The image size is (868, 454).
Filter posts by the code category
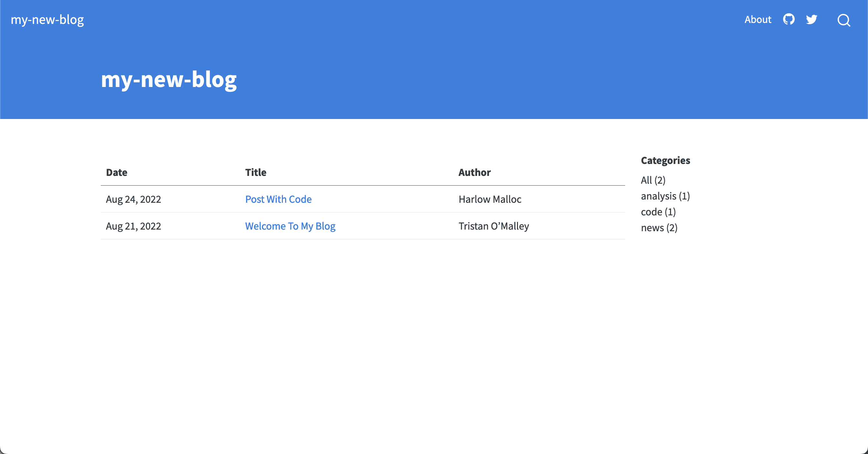coord(658,212)
